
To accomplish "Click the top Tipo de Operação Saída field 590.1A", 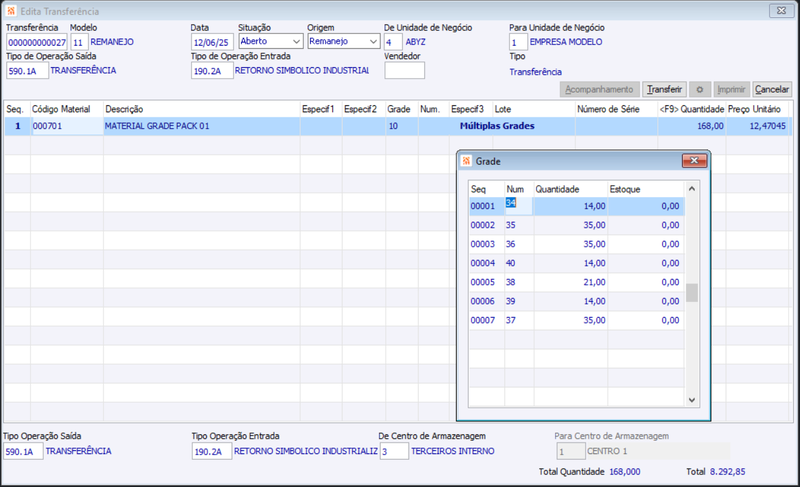I will click(28, 71).
